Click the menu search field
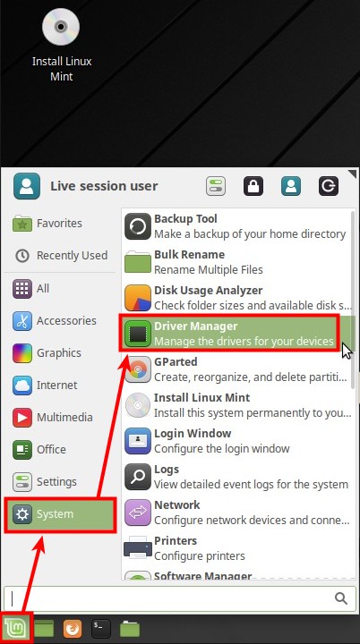 pos(179,598)
